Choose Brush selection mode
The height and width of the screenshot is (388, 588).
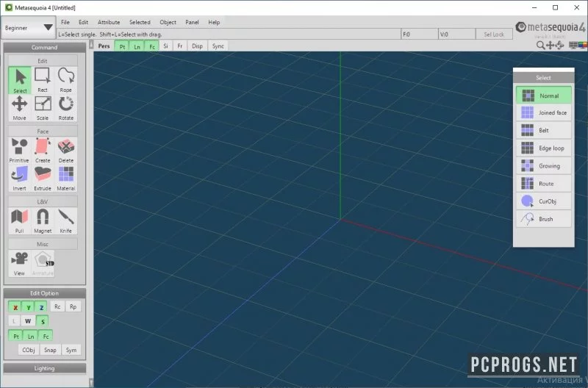(544, 219)
